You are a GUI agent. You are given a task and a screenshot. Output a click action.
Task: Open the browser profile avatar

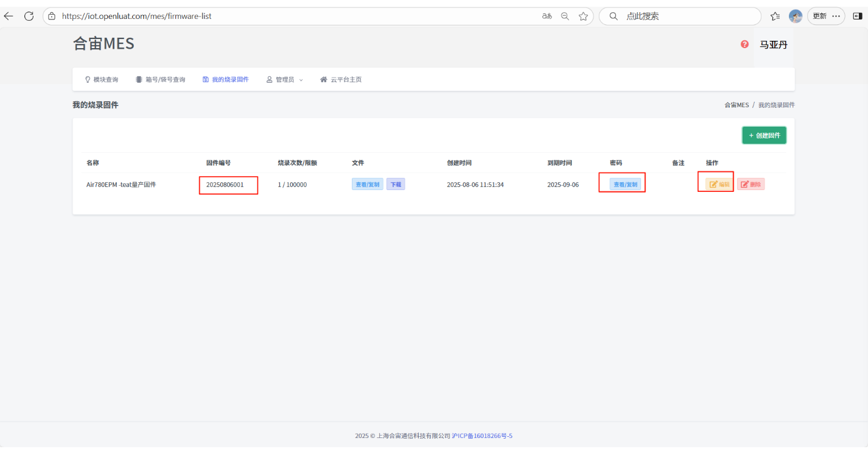pyautogui.click(x=795, y=16)
